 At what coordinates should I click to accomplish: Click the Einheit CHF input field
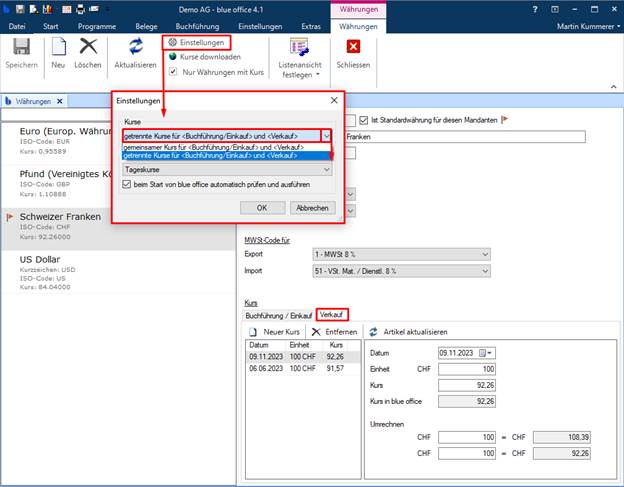point(467,369)
